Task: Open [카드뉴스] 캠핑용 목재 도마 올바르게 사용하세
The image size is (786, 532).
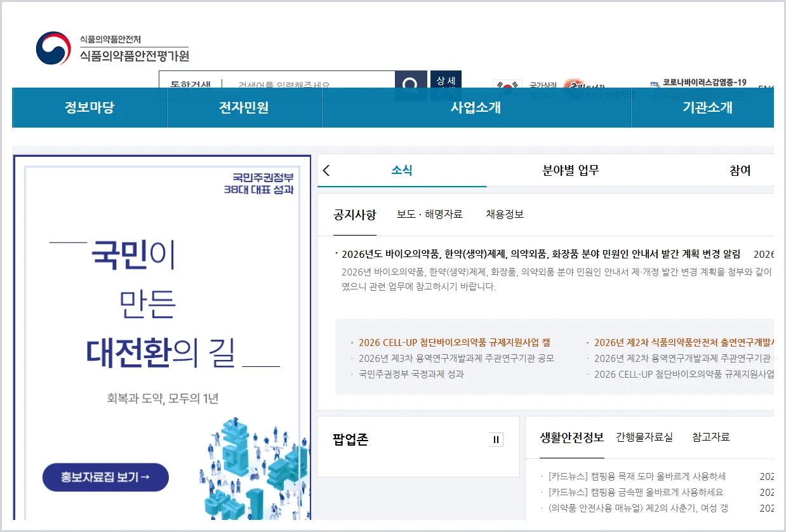Action: coord(637,476)
